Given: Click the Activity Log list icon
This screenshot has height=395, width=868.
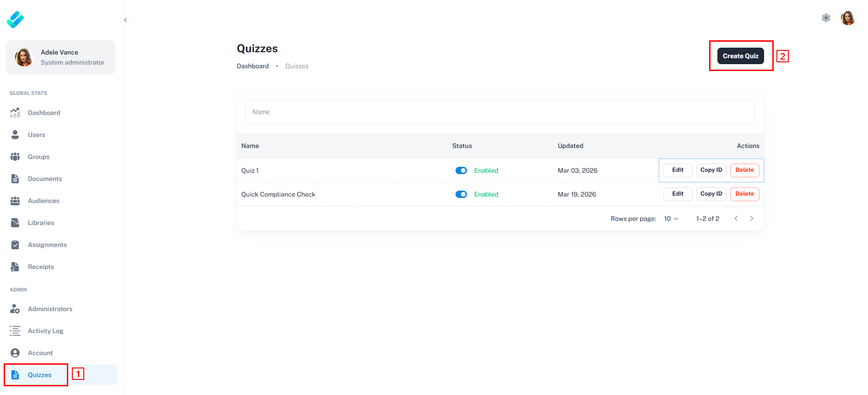Looking at the screenshot, I should pos(15,331).
